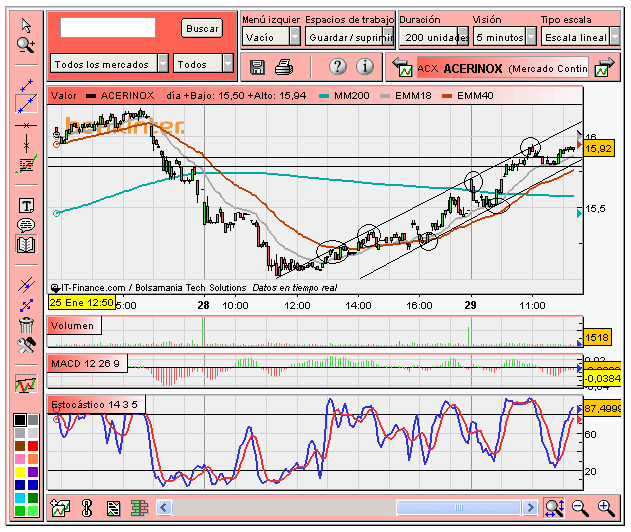Click the 25 Ene 12:50 date label
The image size is (631, 532).
(82, 302)
